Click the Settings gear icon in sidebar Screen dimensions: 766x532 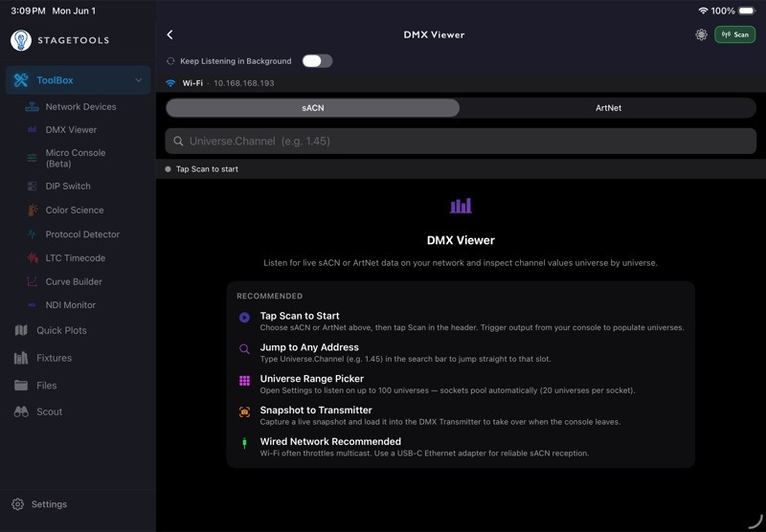tap(17, 504)
